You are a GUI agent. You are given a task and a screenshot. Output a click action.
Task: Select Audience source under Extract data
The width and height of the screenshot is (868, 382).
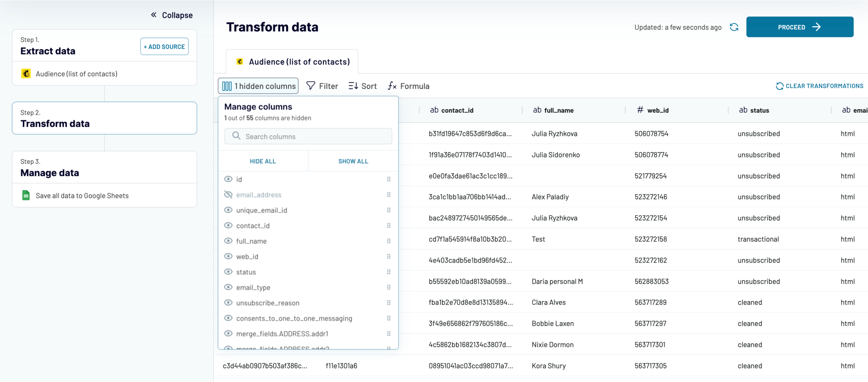(104, 74)
